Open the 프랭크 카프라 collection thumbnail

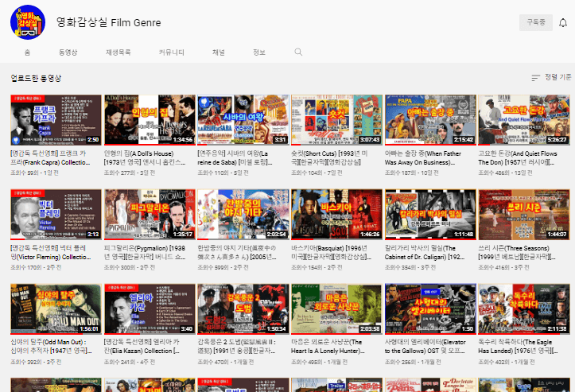56,120
